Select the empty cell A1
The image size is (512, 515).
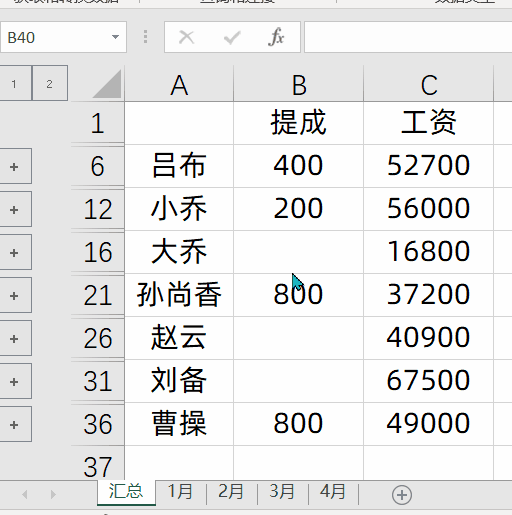point(179,123)
